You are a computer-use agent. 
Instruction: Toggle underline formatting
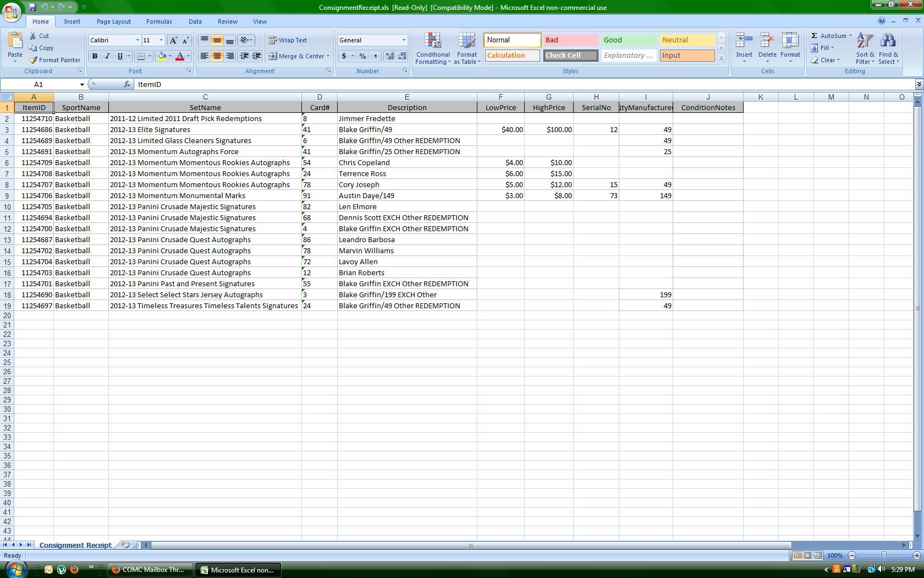pos(120,56)
